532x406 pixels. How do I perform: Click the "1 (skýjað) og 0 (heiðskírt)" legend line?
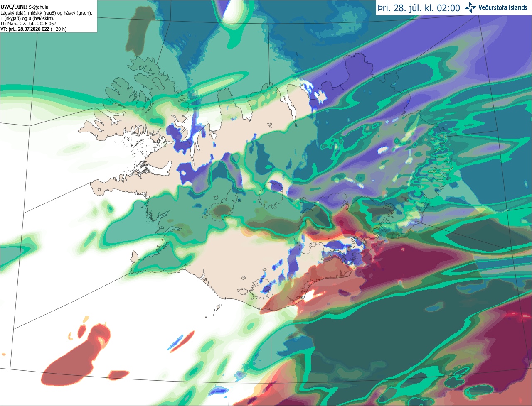click(x=27, y=18)
